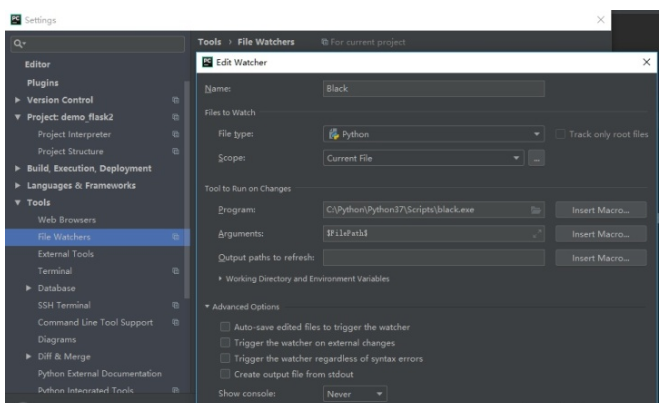Open the File type dropdown
The image size is (666, 403).
click(x=434, y=134)
